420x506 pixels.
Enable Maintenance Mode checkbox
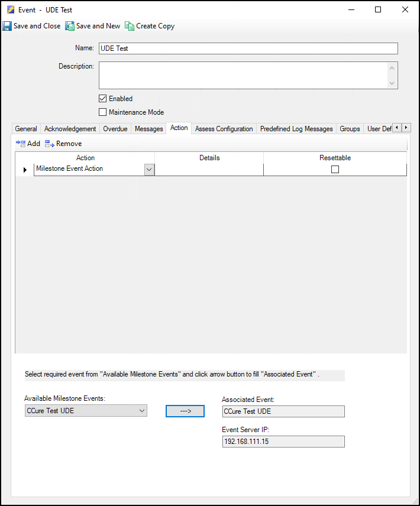click(x=103, y=112)
